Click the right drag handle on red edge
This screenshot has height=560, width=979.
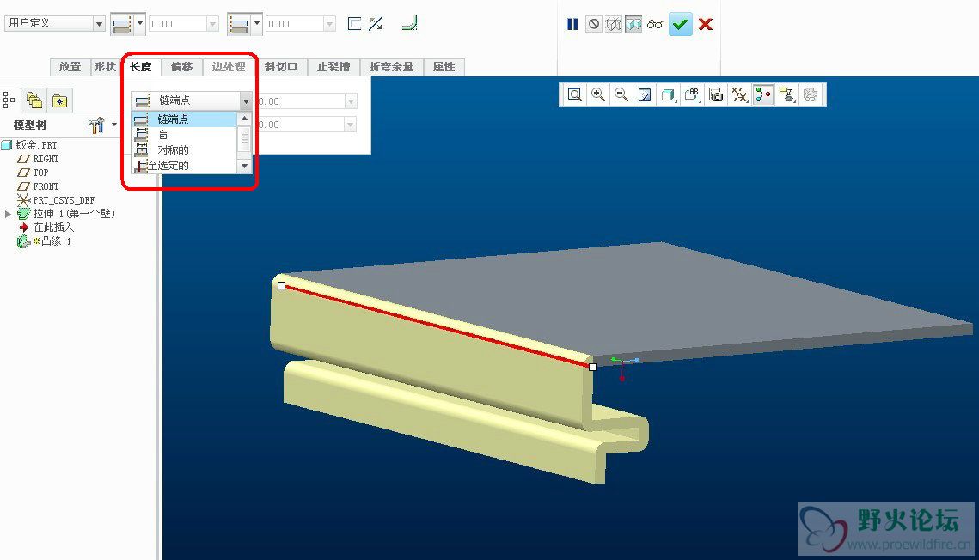point(592,368)
